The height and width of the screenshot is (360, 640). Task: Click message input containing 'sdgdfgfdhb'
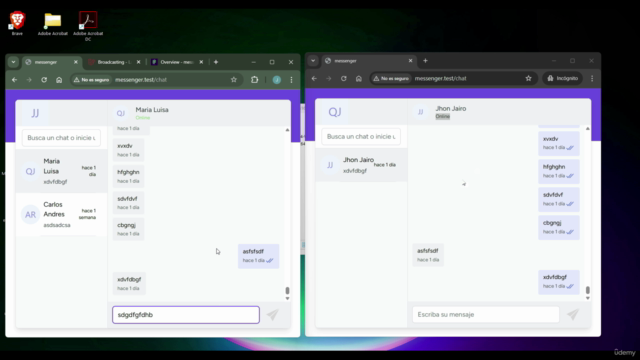click(186, 315)
